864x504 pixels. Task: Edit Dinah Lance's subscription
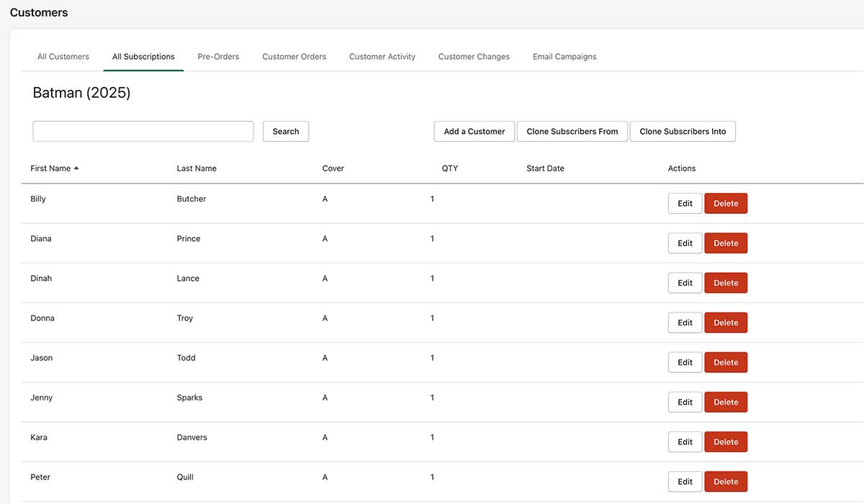[685, 283]
